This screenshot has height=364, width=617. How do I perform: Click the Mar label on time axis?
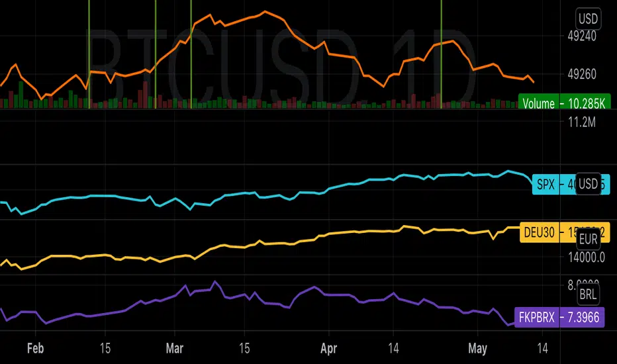coord(175,348)
